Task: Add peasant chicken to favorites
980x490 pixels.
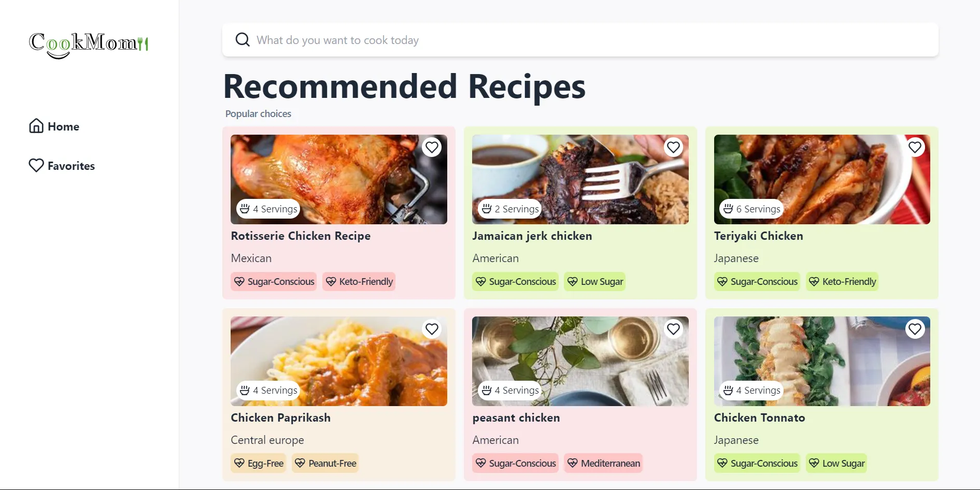Action: [x=673, y=329]
